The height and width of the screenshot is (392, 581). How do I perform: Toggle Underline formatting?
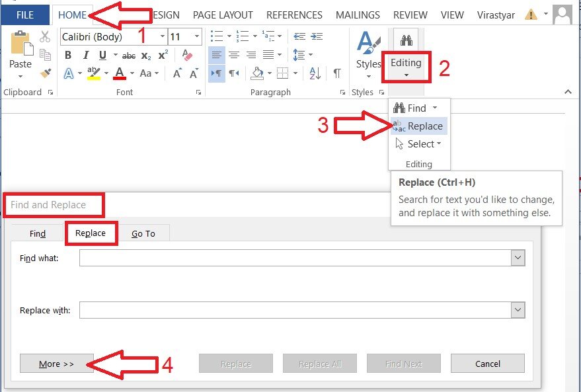pyautogui.click(x=102, y=56)
